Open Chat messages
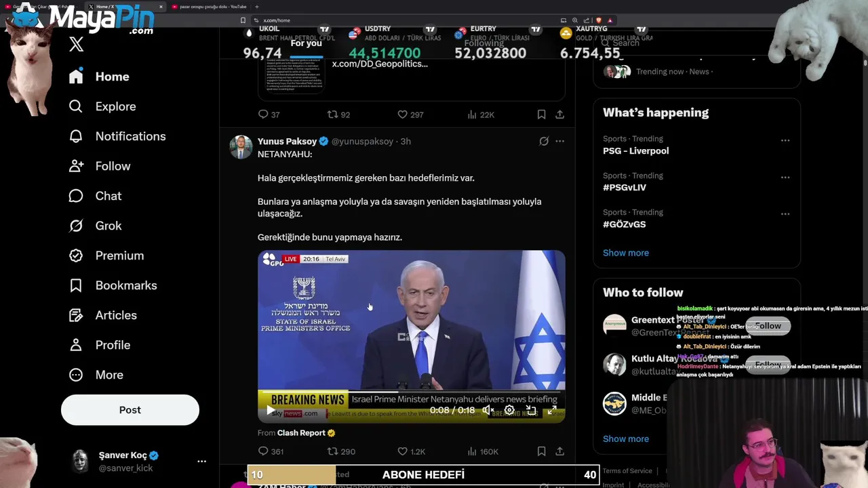 pos(95,196)
